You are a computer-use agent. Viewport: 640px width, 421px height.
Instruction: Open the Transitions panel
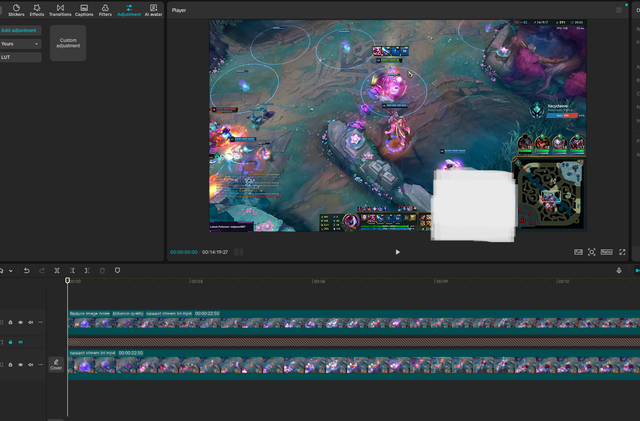60,10
